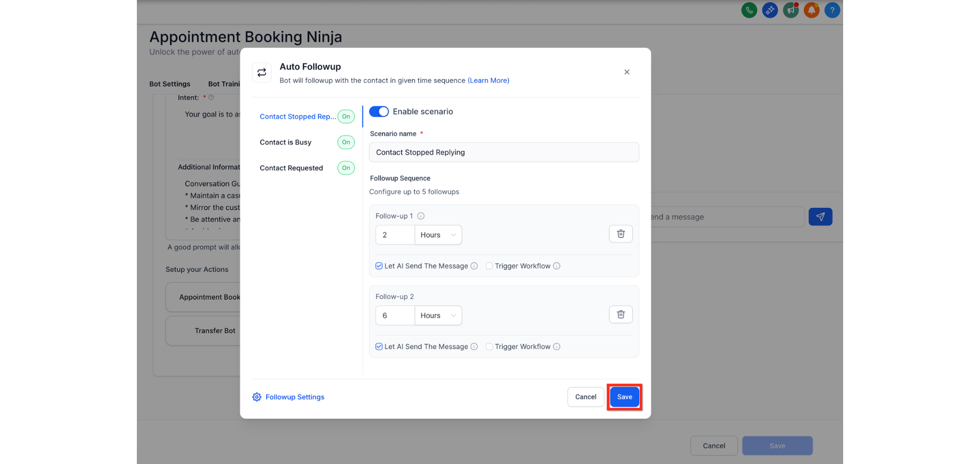The height and width of the screenshot is (464, 980).
Task: Switch to the Bot Settings tab
Action: click(170, 84)
